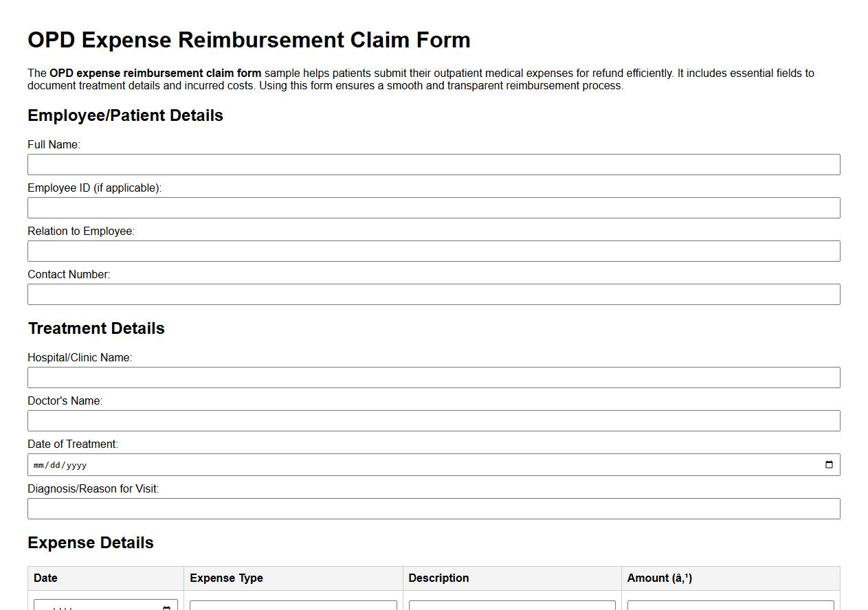Click the mm/dd/yyyy date input
868x610 pixels.
412,464
